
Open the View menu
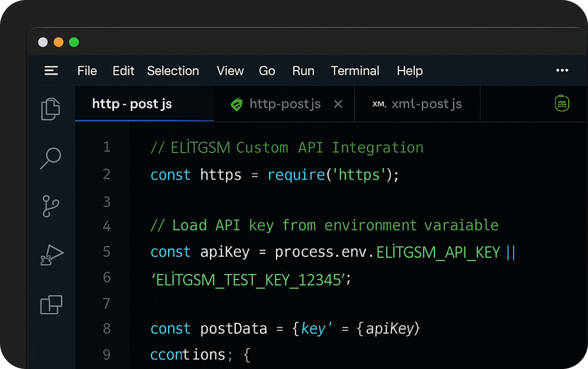point(230,71)
